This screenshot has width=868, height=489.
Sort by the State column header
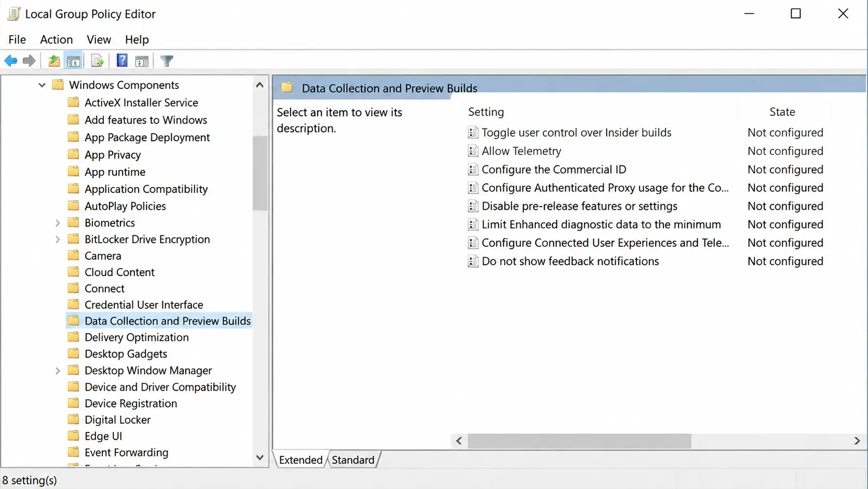pyautogui.click(x=782, y=112)
